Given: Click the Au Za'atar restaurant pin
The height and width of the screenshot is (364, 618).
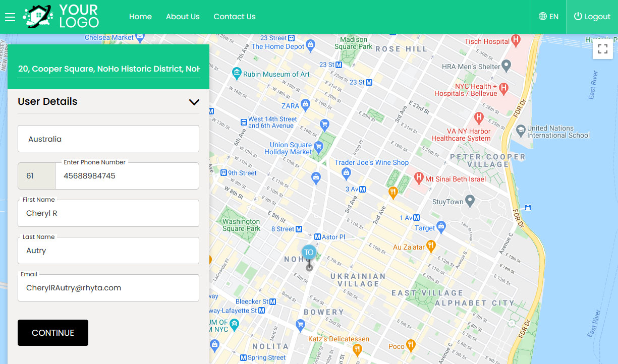Looking at the screenshot, I should 431,246.
